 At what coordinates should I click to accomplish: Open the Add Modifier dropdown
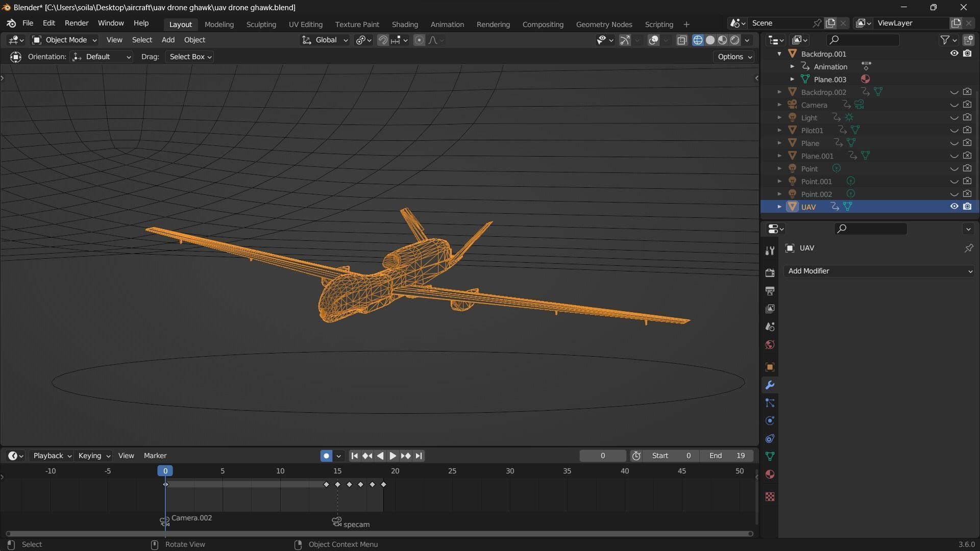pos(879,271)
